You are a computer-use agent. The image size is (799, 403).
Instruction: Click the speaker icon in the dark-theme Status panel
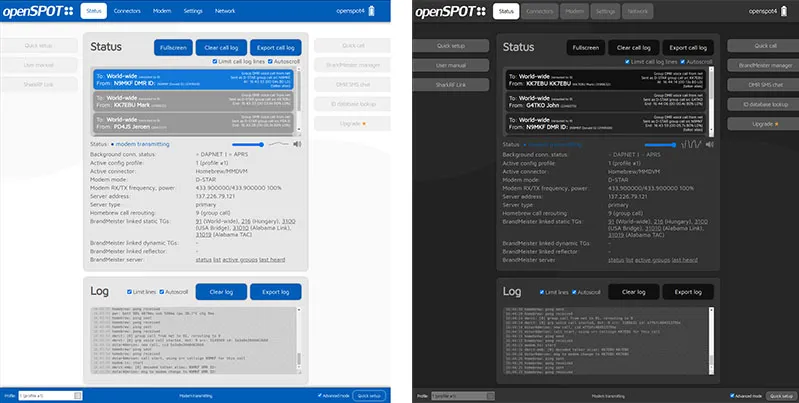[709, 145]
